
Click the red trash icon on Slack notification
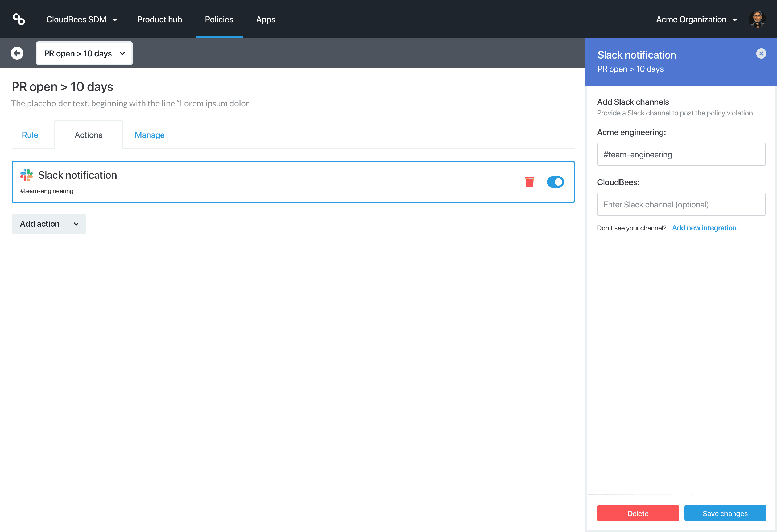tap(529, 182)
